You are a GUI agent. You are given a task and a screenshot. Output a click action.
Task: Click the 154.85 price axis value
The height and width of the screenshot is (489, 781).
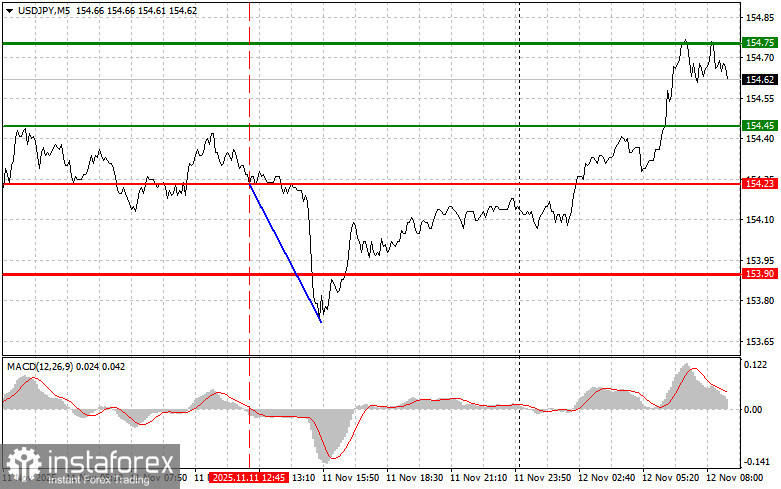click(760, 18)
